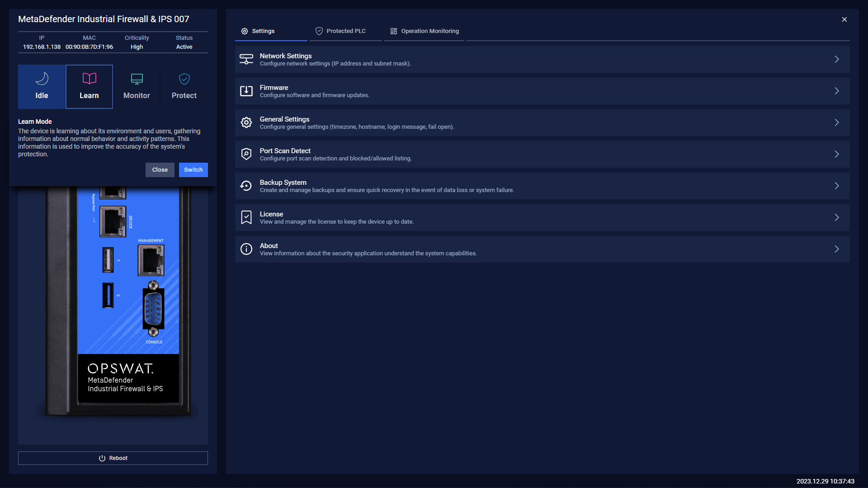Expand Backup System chevron

[837, 186]
